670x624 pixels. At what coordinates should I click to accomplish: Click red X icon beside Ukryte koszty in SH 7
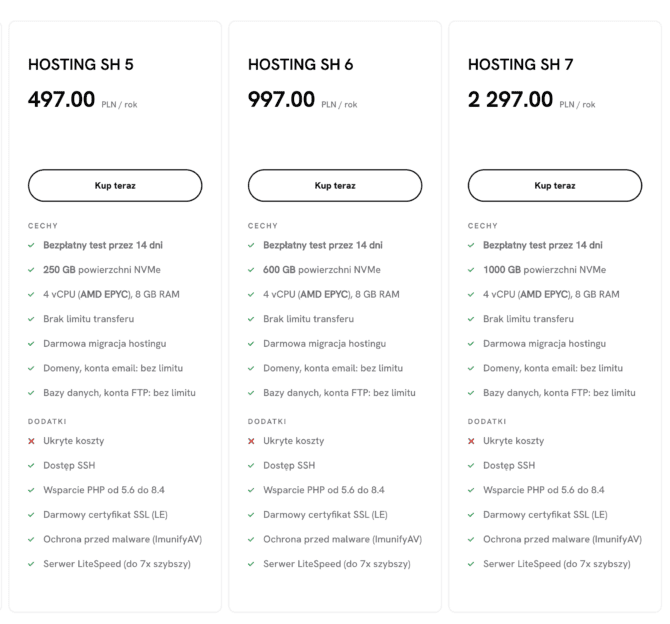click(472, 441)
